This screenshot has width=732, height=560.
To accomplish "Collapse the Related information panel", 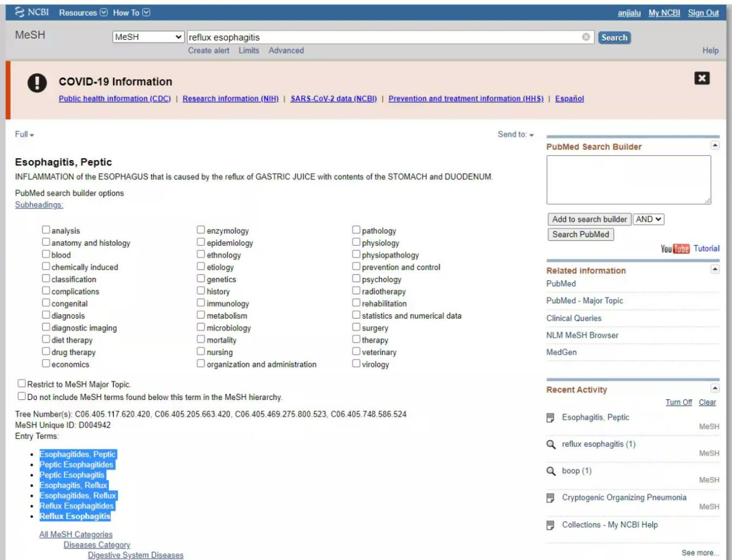I will (x=715, y=269).
